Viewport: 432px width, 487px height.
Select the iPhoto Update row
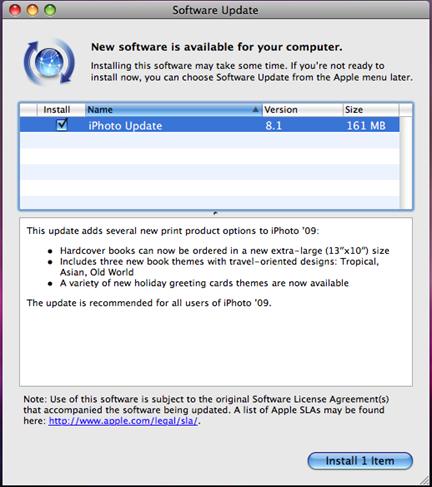(x=210, y=125)
